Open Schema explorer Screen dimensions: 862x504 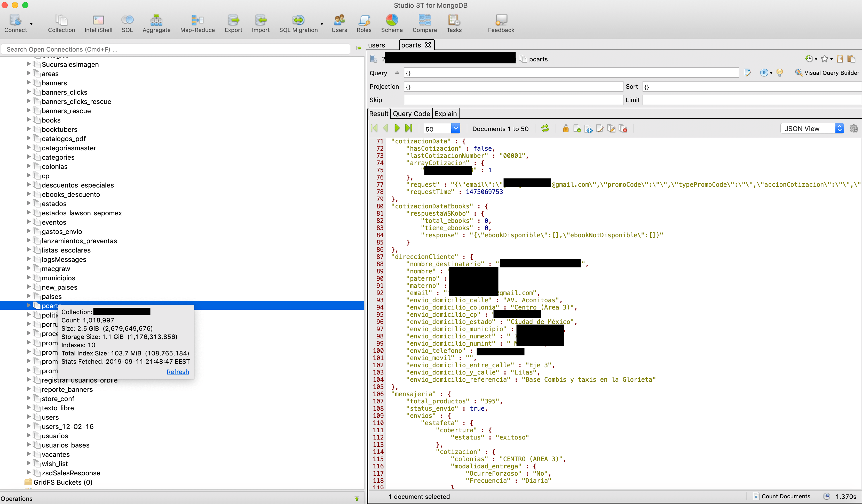(392, 23)
